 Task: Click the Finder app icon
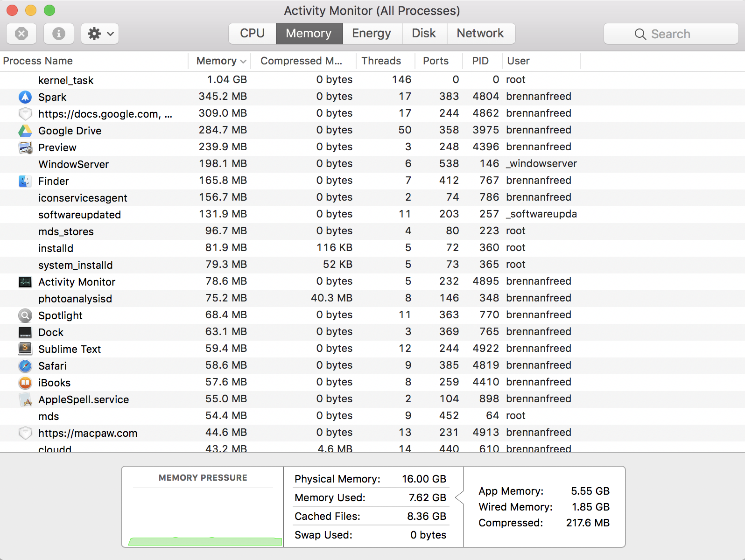(25, 181)
